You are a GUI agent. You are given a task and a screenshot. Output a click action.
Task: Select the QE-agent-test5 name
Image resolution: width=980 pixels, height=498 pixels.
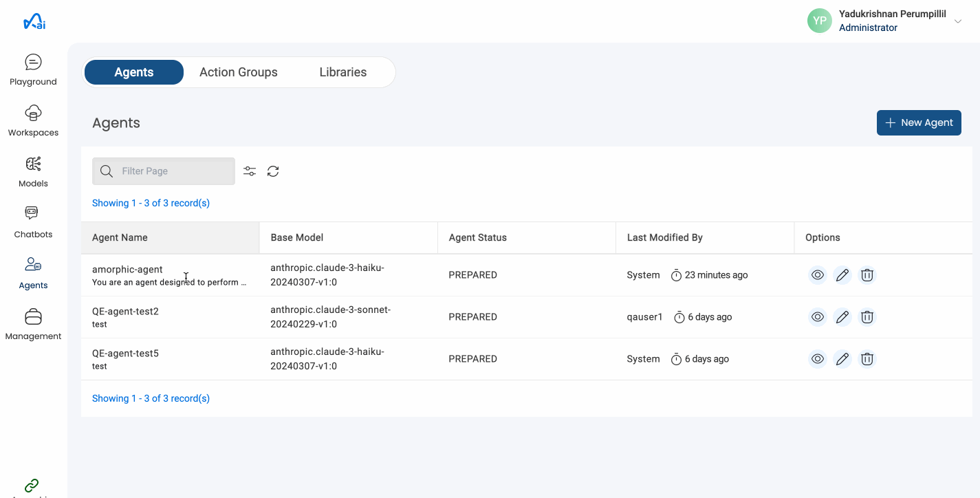coord(125,354)
